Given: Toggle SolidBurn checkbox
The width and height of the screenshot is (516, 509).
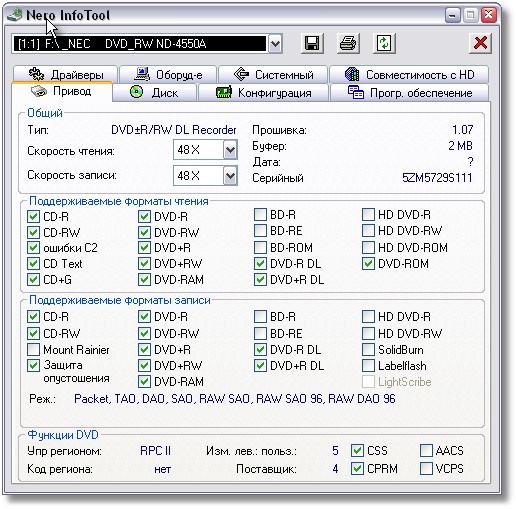Looking at the screenshot, I should click(368, 350).
